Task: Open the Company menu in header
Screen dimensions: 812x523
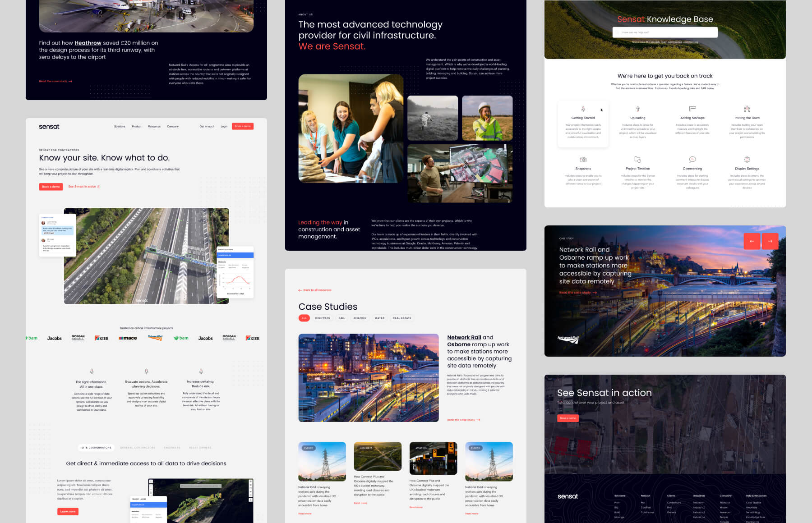Action: tap(173, 127)
